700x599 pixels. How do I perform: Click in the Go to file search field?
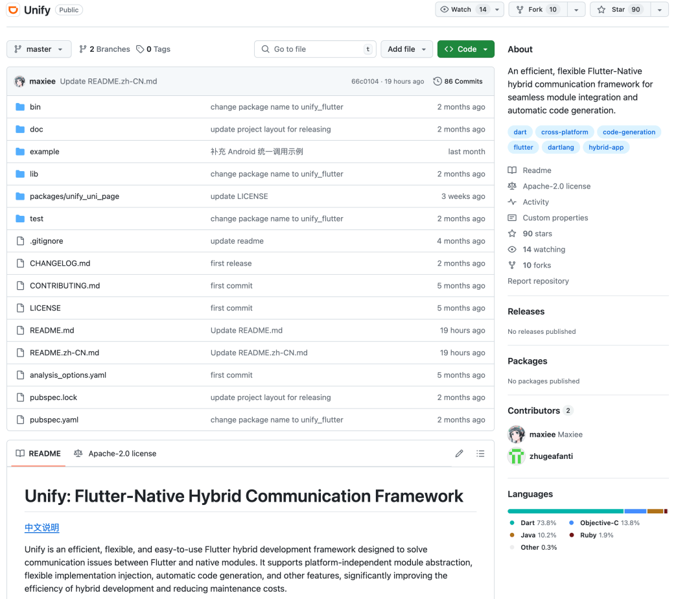(315, 49)
